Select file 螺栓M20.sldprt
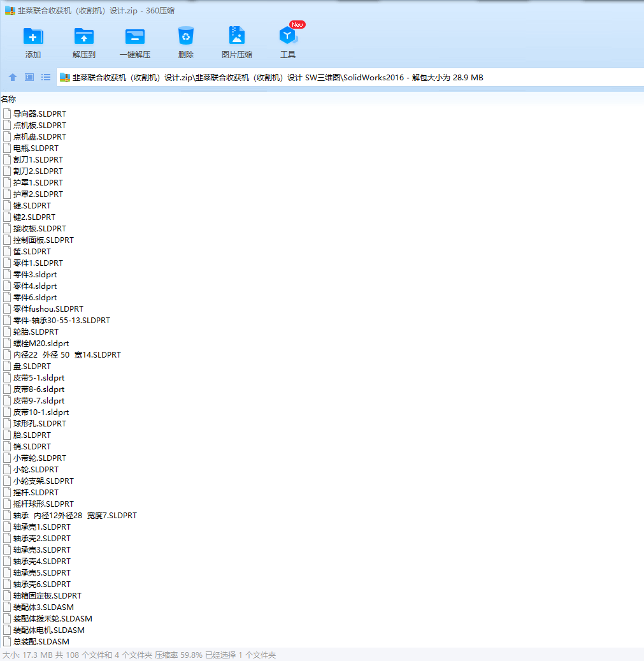The width and height of the screenshot is (644, 661). pos(41,343)
